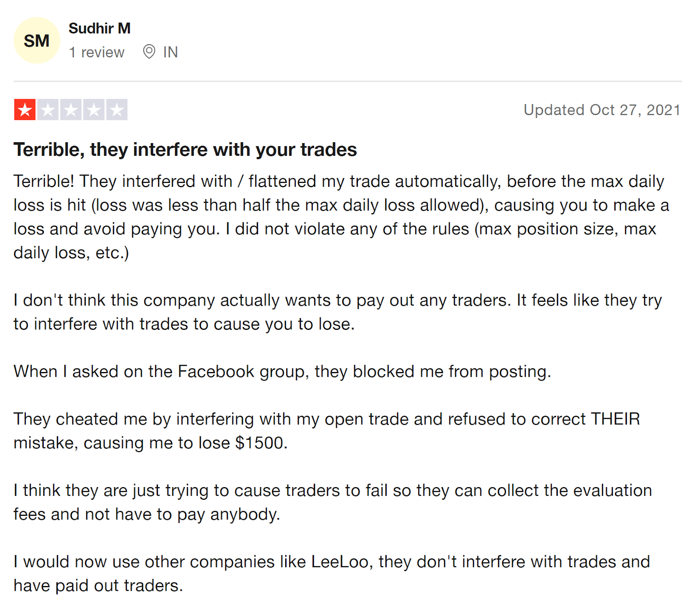
Task: Click the "1 review" count
Action: (97, 52)
